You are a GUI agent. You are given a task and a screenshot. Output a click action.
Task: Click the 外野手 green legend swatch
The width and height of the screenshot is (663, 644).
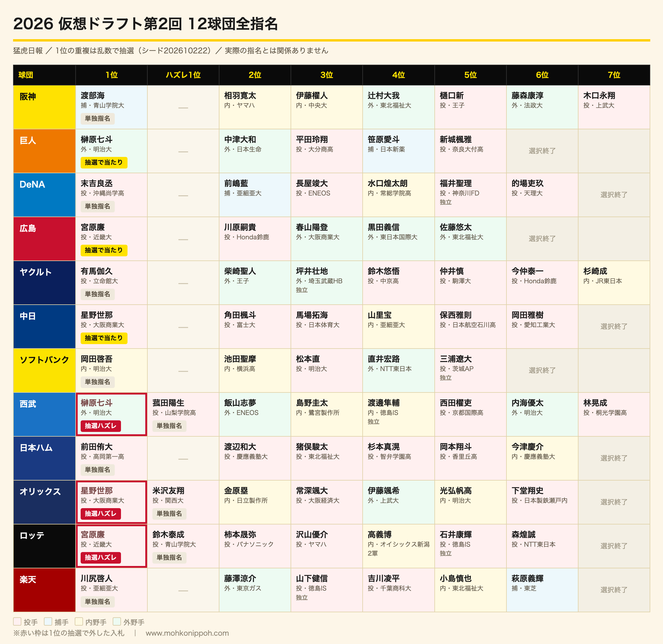click(117, 621)
